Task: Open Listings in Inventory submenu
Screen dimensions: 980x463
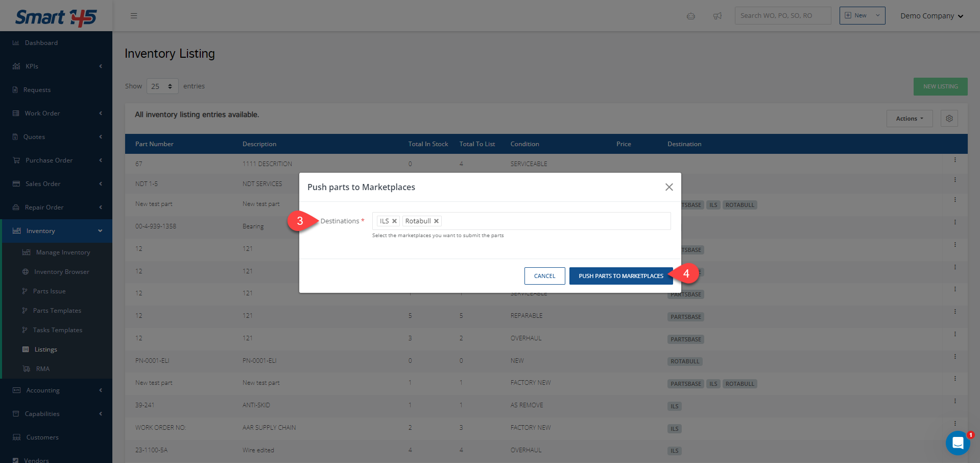Action: (45, 350)
